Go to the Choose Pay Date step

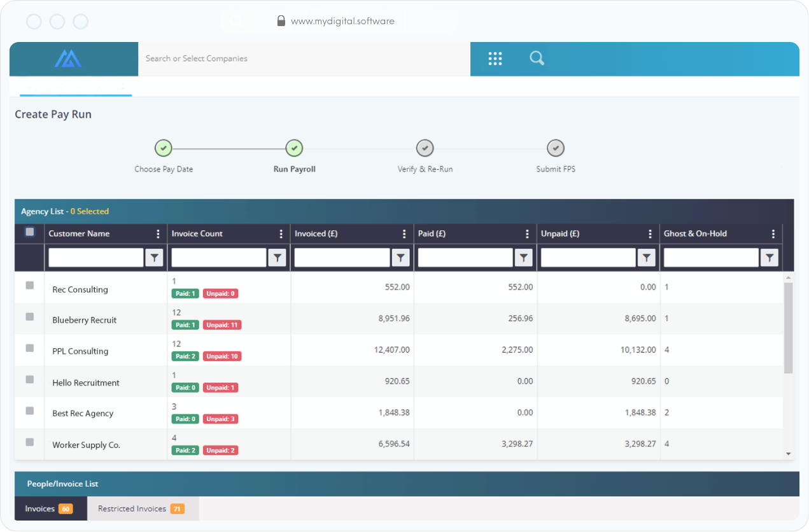point(164,148)
